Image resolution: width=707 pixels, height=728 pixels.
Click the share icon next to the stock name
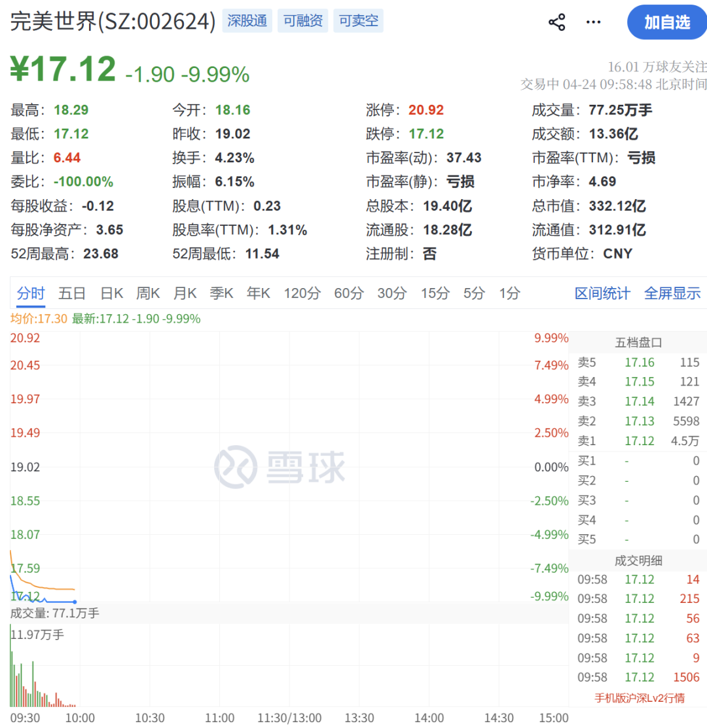click(x=556, y=22)
